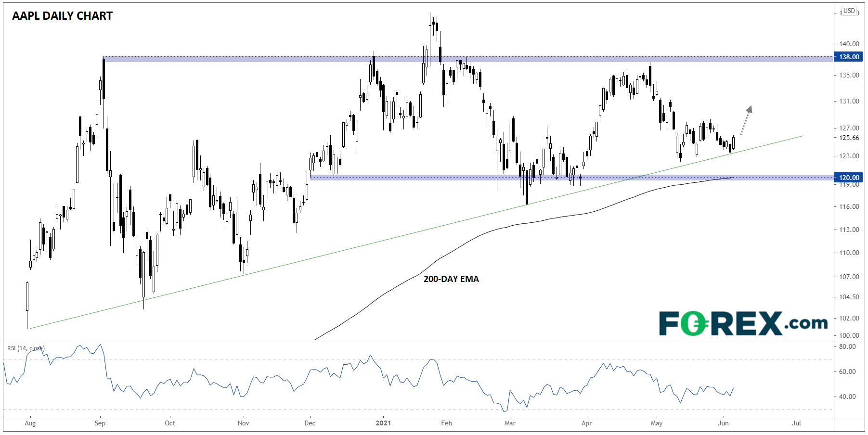Click the 100.00 price axis label
The image size is (868, 435).
click(x=849, y=335)
